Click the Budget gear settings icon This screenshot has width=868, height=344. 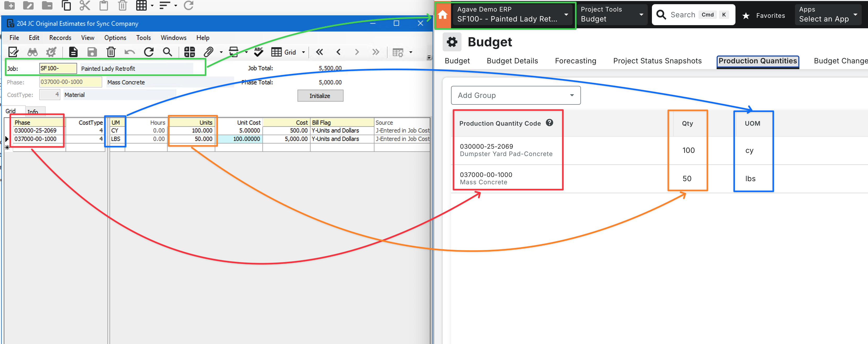452,42
